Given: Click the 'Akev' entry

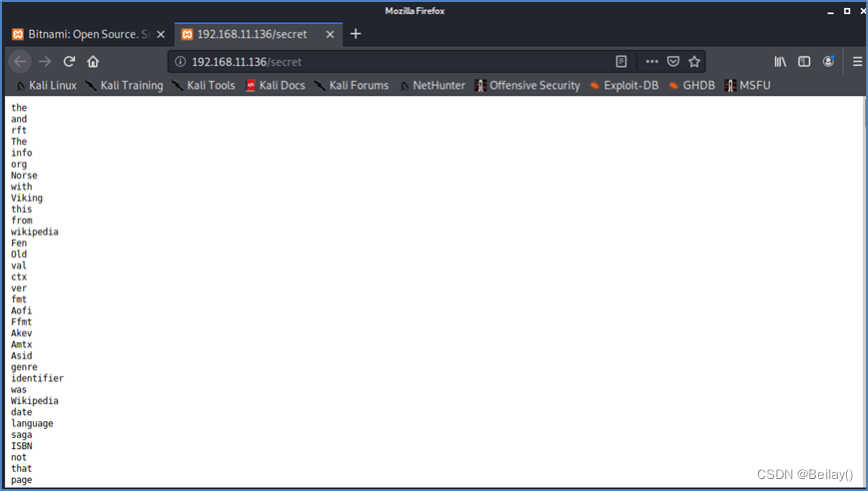Looking at the screenshot, I should [x=22, y=333].
